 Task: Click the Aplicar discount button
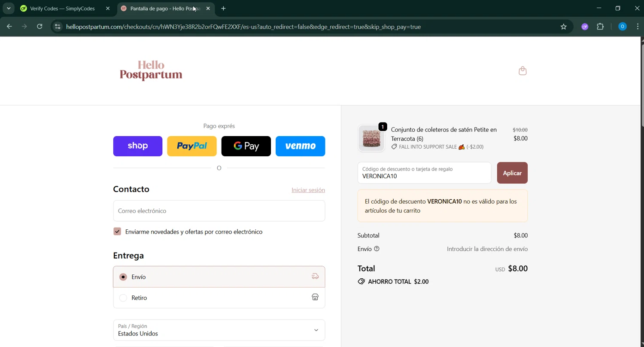click(512, 173)
